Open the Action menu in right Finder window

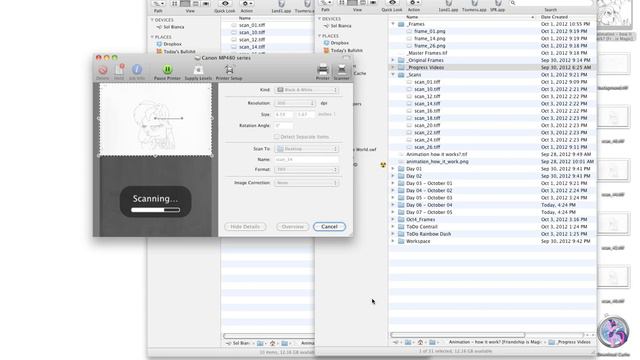(x=414, y=6)
